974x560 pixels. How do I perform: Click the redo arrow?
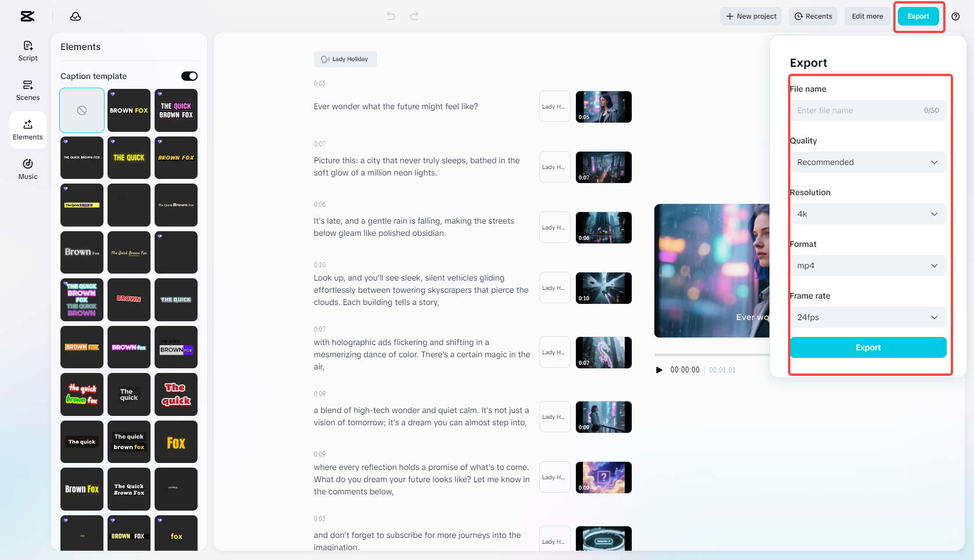(414, 16)
